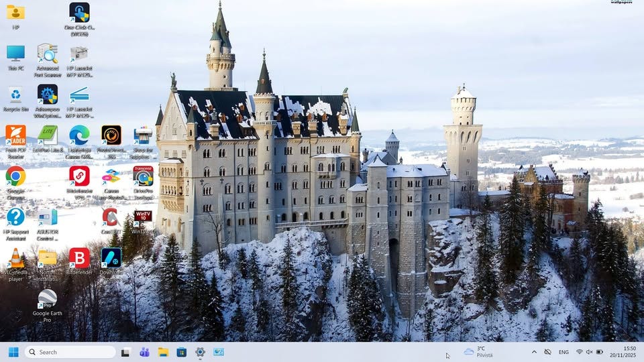This screenshot has width=644, height=362.
Task: Expand the hidden system tray icons chevron
Action: (x=534, y=352)
